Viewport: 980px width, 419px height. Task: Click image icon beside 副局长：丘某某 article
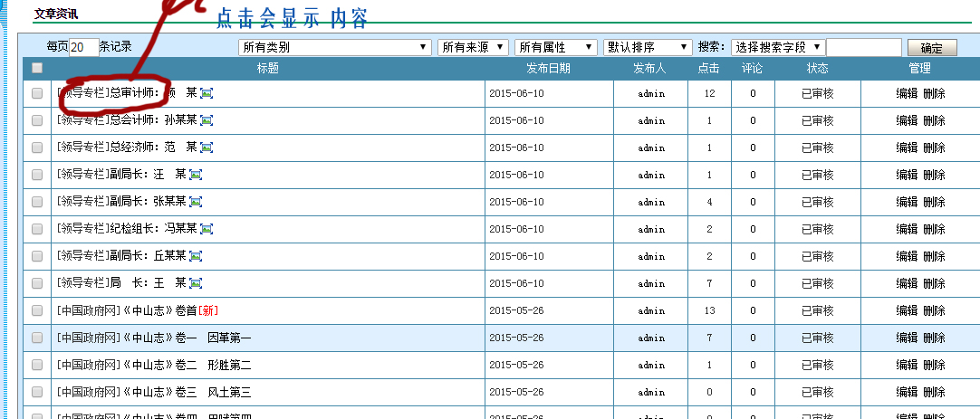[x=196, y=256]
